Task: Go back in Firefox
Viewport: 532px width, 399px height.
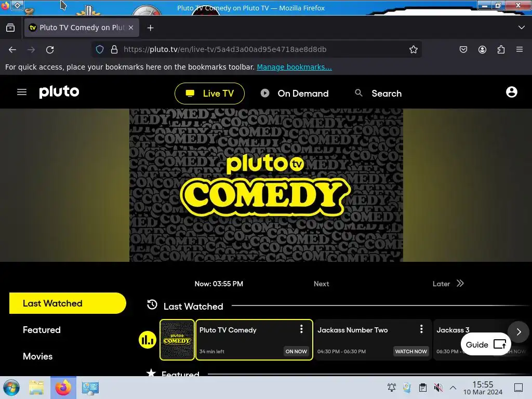Action: tap(12, 49)
